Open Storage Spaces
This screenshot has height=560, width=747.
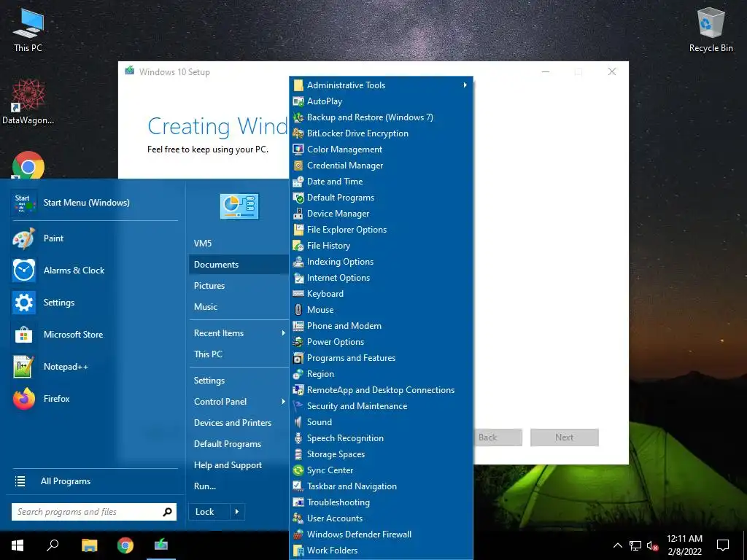[381, 454]
